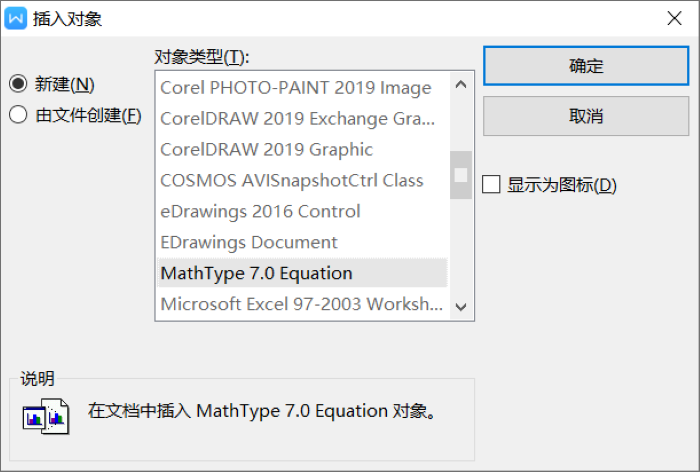The height and width of the screenshot is (472, 700).
Task: Pick Microsoft Excel 97-2003 Worksheet item
Action: pos(301,304)
